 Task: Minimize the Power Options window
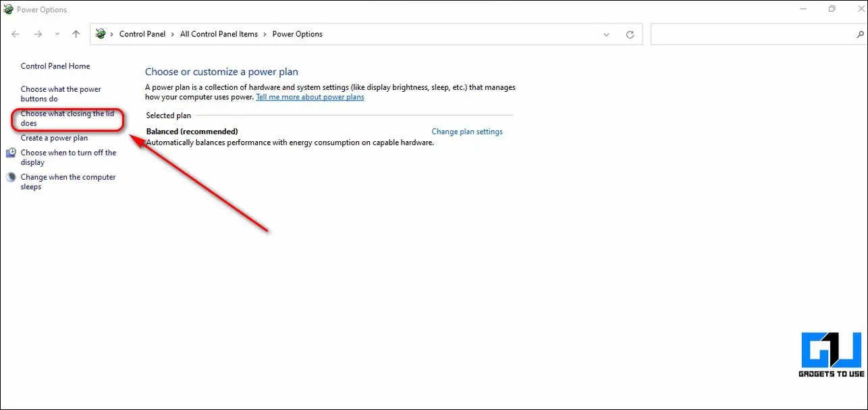(803, 9)
